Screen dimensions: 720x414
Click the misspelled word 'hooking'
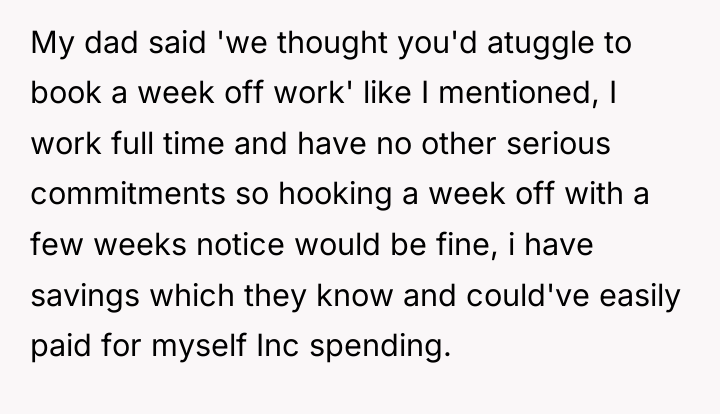pos(335,196)
